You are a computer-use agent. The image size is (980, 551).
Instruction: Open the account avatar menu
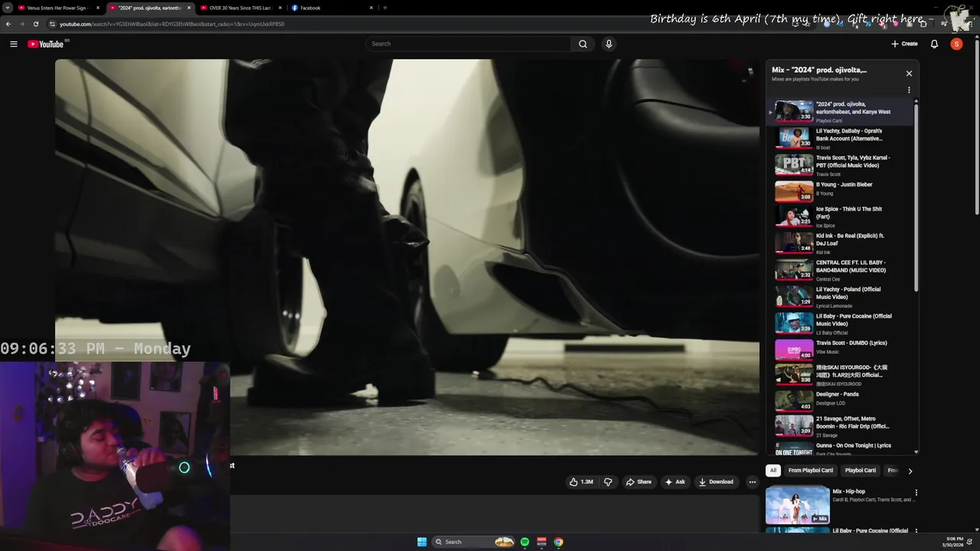[956, 44]
